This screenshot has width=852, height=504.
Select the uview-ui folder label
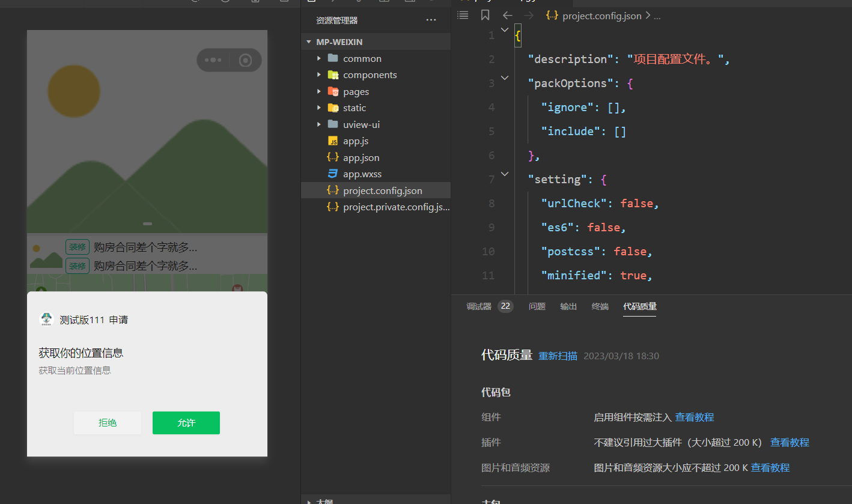pyautogui.click(x=361, y=124)
